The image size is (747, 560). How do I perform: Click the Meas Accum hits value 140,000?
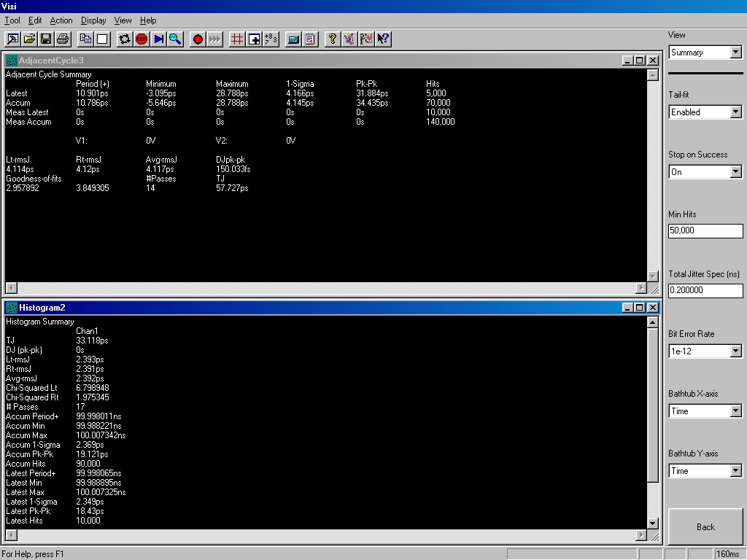[x=440, y=122]
